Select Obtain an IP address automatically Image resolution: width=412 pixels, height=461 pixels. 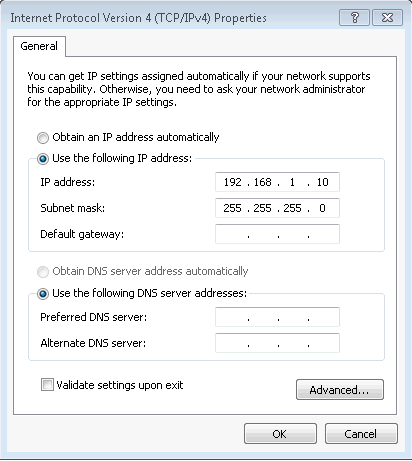tap(43, 138)
